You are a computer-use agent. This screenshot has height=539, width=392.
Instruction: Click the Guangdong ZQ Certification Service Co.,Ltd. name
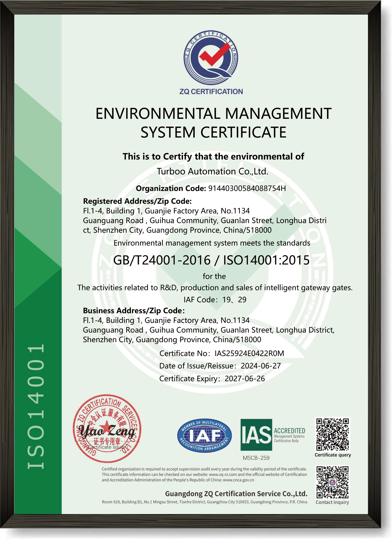[236, 494]
